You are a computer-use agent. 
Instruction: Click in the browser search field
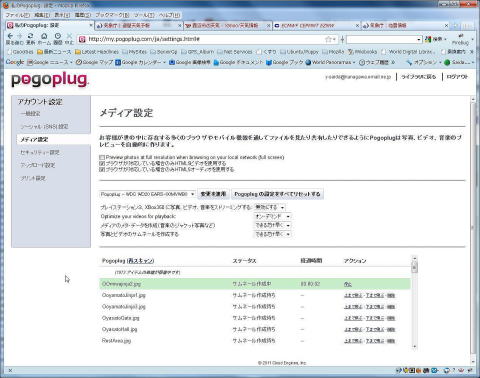pos(381,40)
